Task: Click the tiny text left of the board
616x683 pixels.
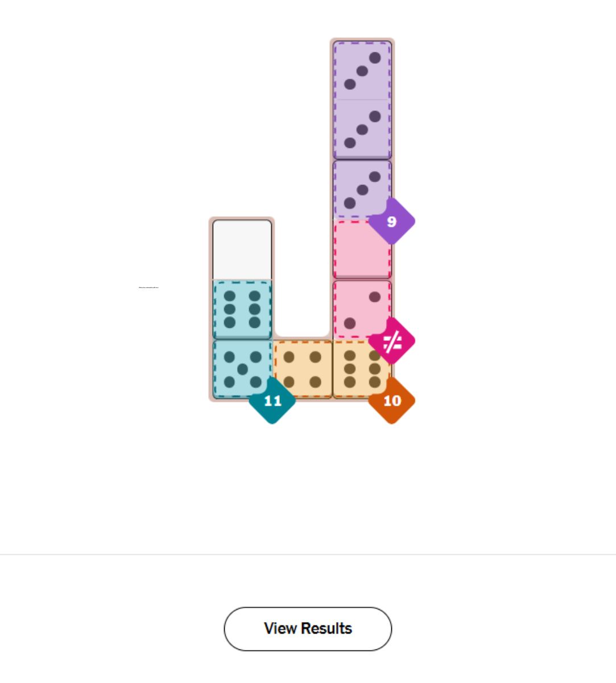Action: (x=148, y=287)
